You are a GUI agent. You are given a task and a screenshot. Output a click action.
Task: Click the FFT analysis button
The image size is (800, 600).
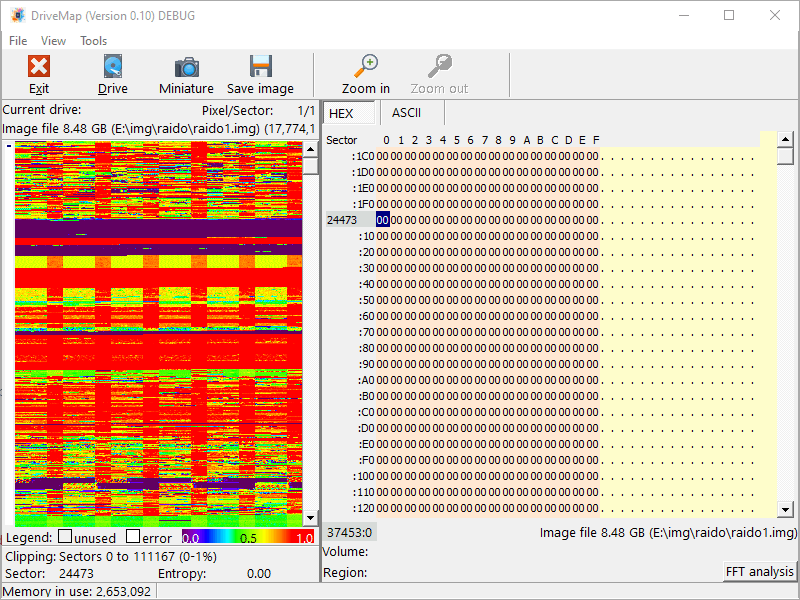(x=759, y=572)
